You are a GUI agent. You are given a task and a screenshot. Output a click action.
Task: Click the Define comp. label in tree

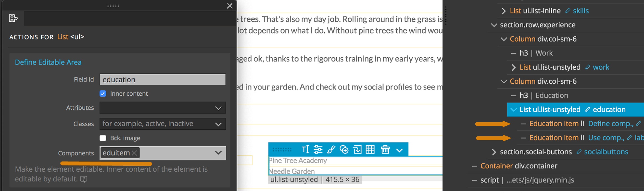pyautogui.click(x=611, y=124)
